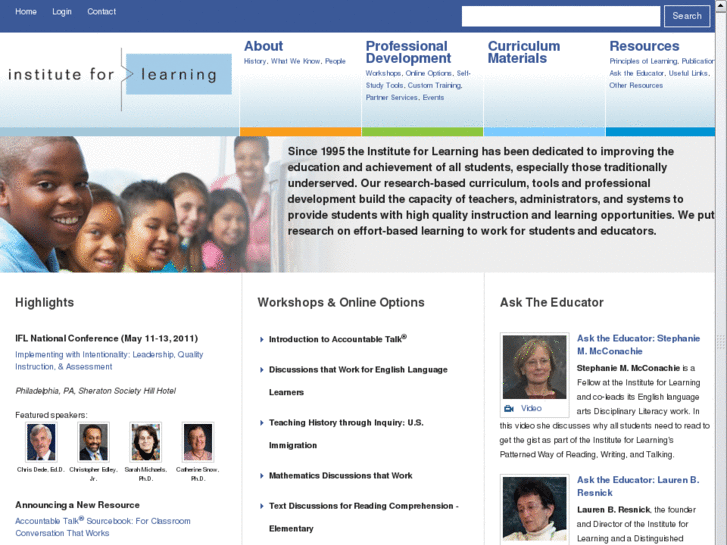Image resolution: width=727 pixels, height=545 pixels.
Task: Click the vertical scrollbar grip handle
Action: (x=721, y=342)
